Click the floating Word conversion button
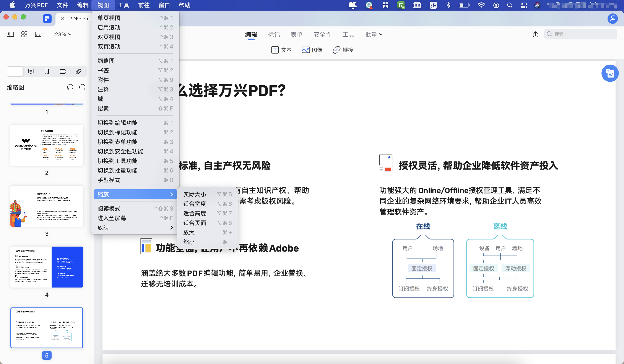 [x=610, y=73]
